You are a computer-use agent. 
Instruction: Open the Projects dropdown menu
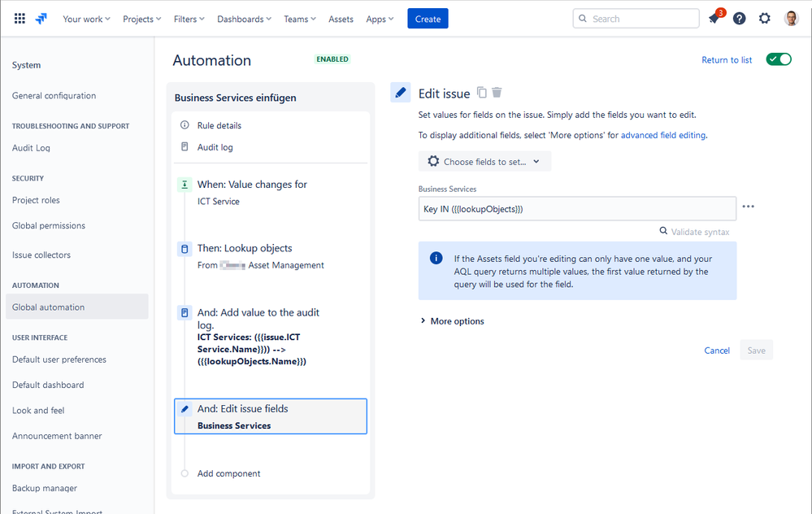coord(142,19)
